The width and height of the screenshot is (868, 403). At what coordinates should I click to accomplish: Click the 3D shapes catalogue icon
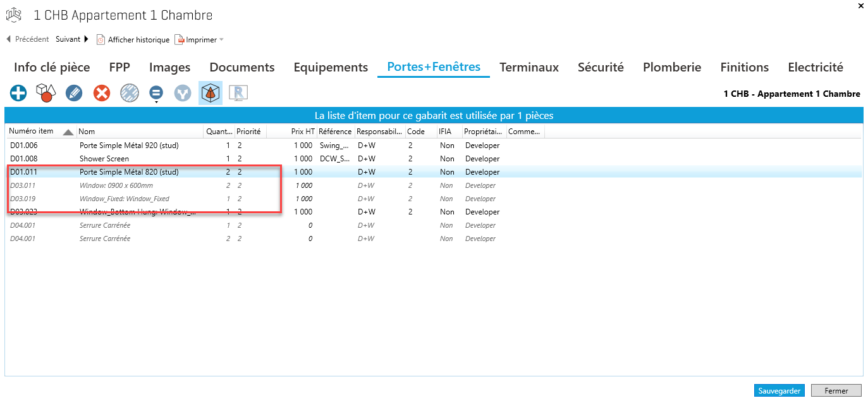pyautogui.click(x=46, y=94)
